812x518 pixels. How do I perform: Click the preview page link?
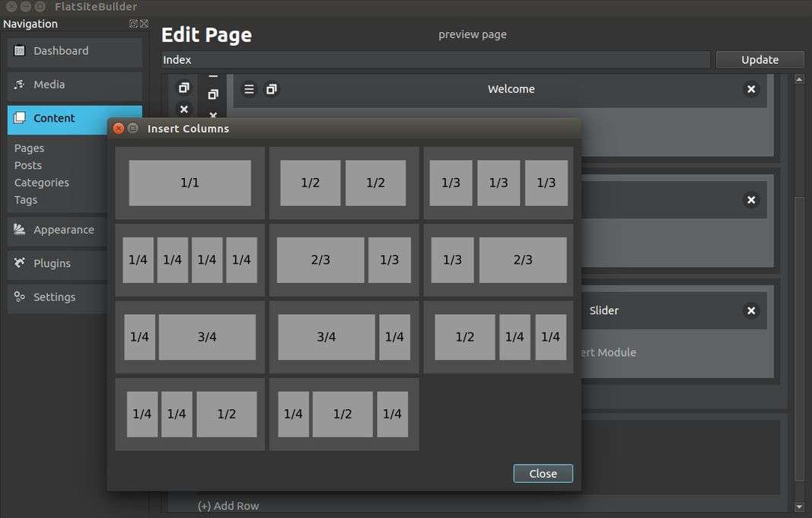472,34
